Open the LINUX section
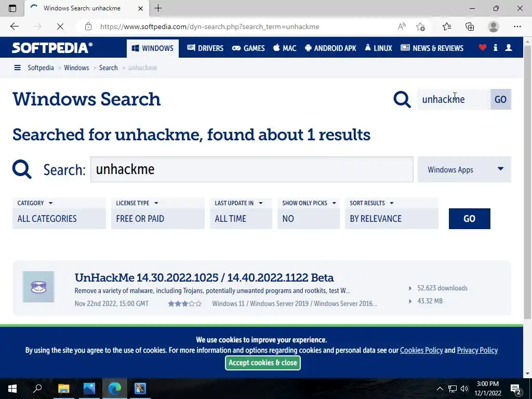Image resolution: width=532 pixels, height=399 pixels. (378, 48)
